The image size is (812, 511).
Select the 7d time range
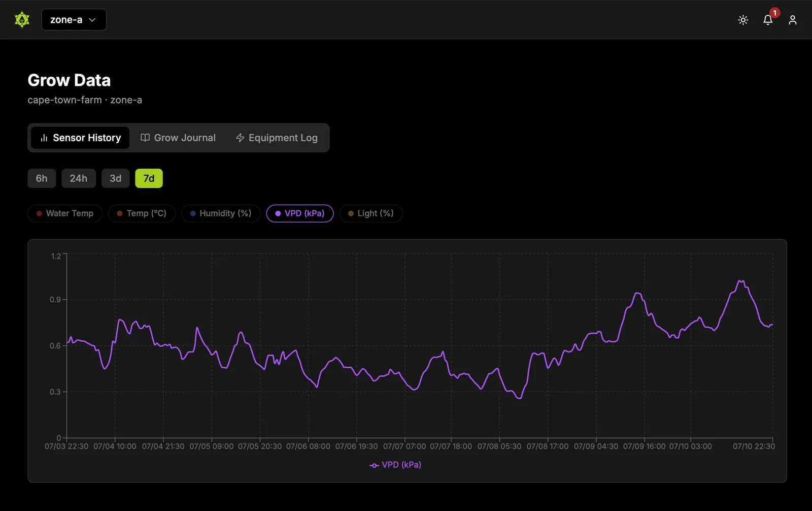[x=149, y=178]
